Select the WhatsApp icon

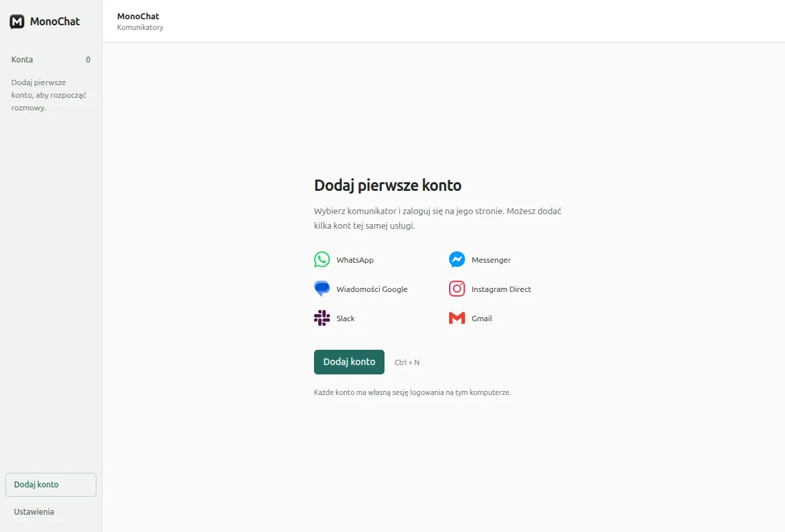point(322,259)
